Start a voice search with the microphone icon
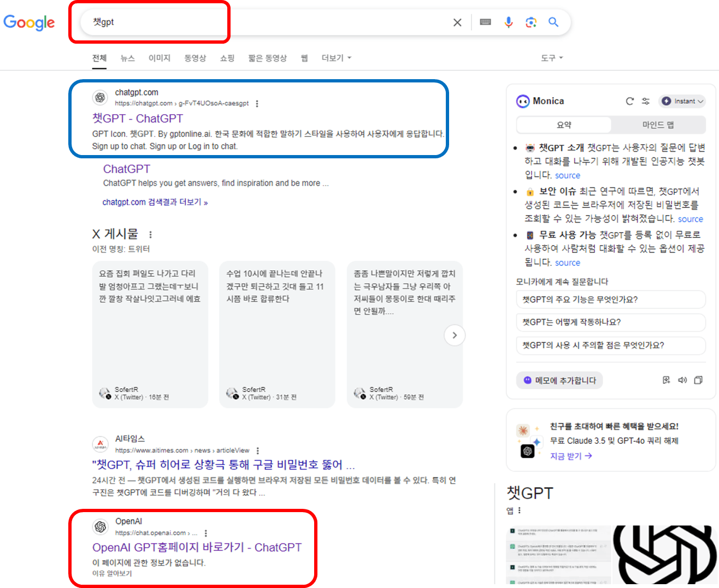Image resolution: width=719 pixels, height=588 pixels. [x=509, y=22]
